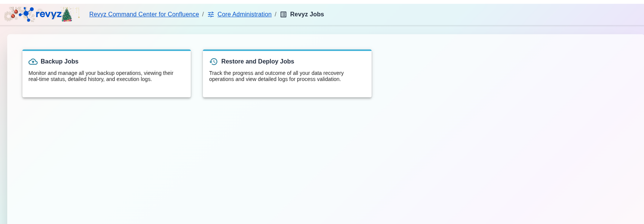Select the Revyz Jobs breadcrumb label
This screenshot has height=224, width=644.
tap(307, 14)
